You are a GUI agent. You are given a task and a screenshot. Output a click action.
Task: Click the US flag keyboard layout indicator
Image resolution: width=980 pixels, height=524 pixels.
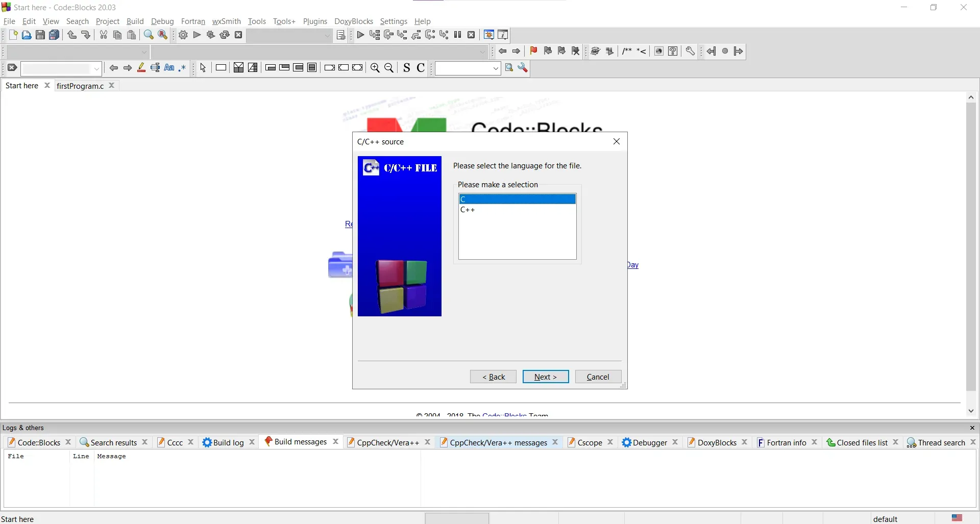tap(958, 518)
